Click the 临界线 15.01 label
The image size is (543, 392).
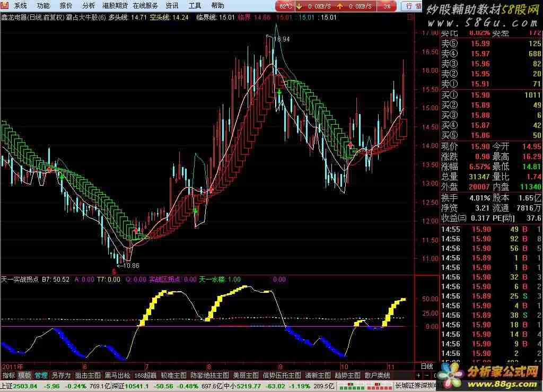point(215,18)
